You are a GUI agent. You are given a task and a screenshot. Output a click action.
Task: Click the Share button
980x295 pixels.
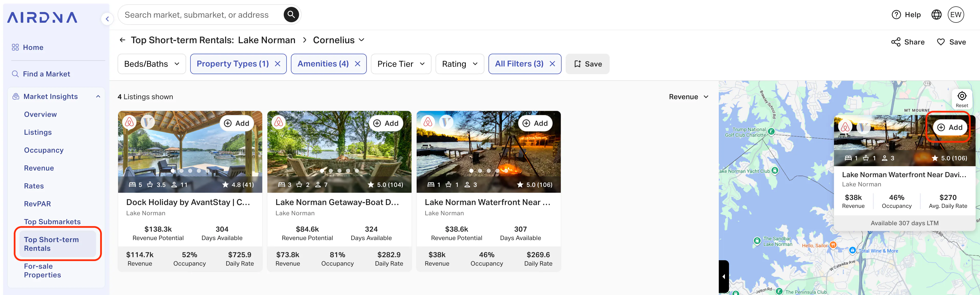coord(908,42)
